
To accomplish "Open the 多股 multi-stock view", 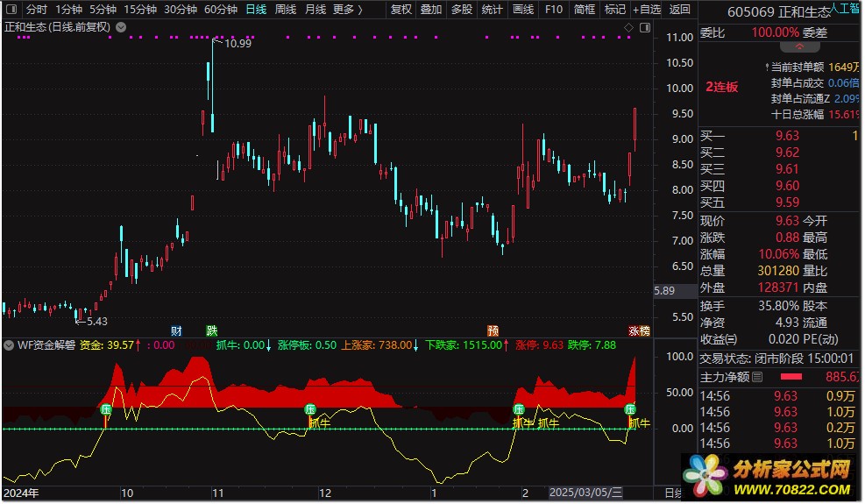I will click(462, 10).
